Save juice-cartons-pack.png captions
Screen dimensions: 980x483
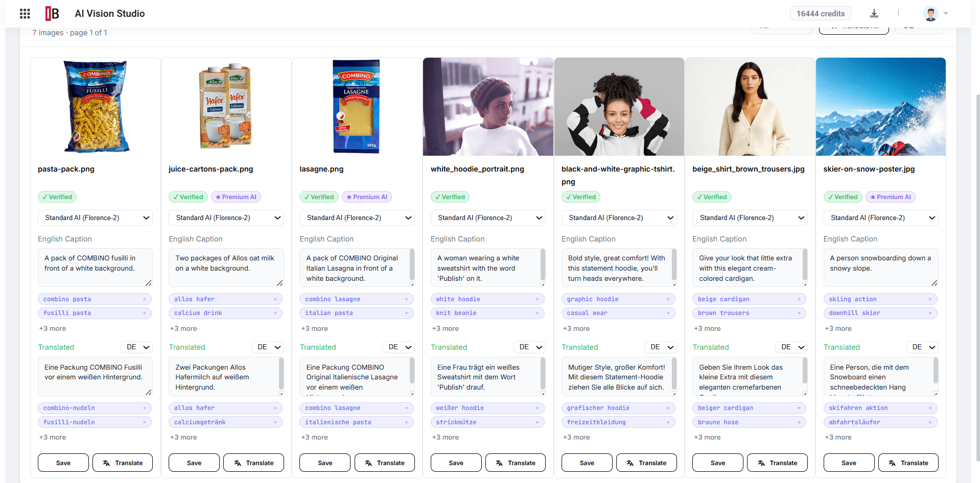click(x=194, y=463)
